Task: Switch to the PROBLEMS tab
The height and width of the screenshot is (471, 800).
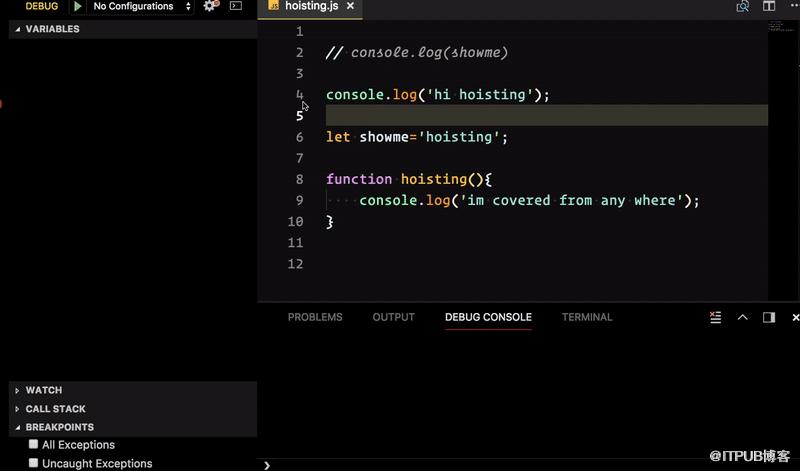Action: (x=315, y=317)
